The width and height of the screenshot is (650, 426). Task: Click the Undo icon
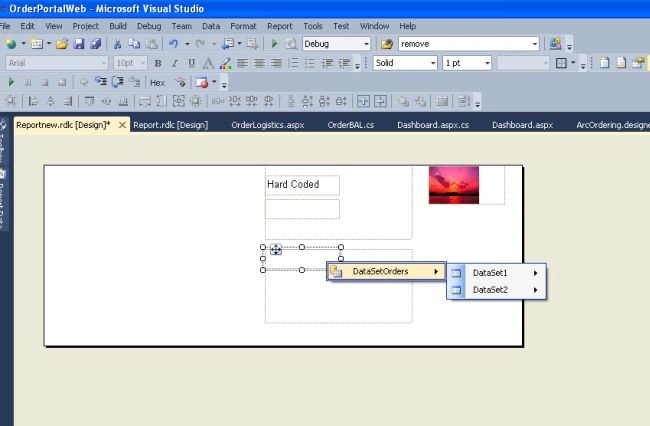point(173,44)
